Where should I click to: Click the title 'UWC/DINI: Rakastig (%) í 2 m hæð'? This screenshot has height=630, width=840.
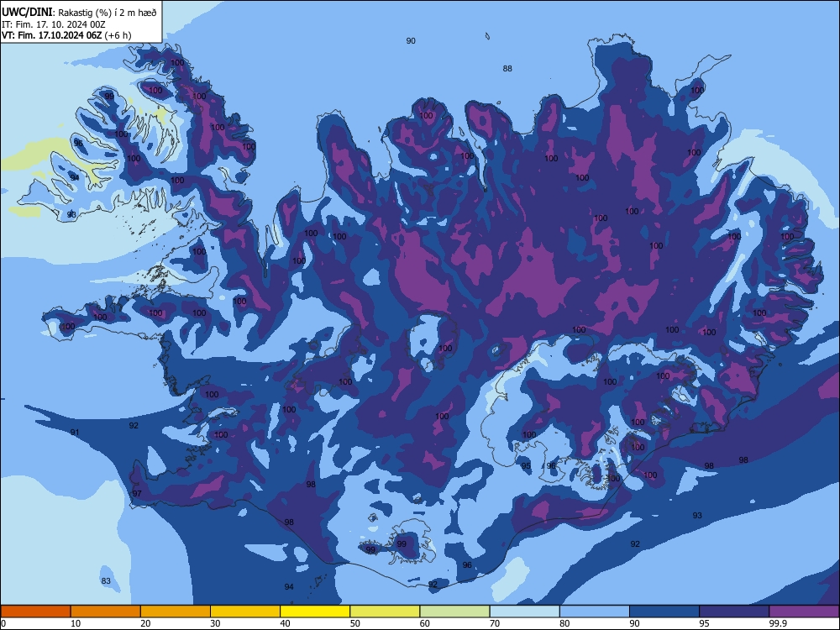79,13
